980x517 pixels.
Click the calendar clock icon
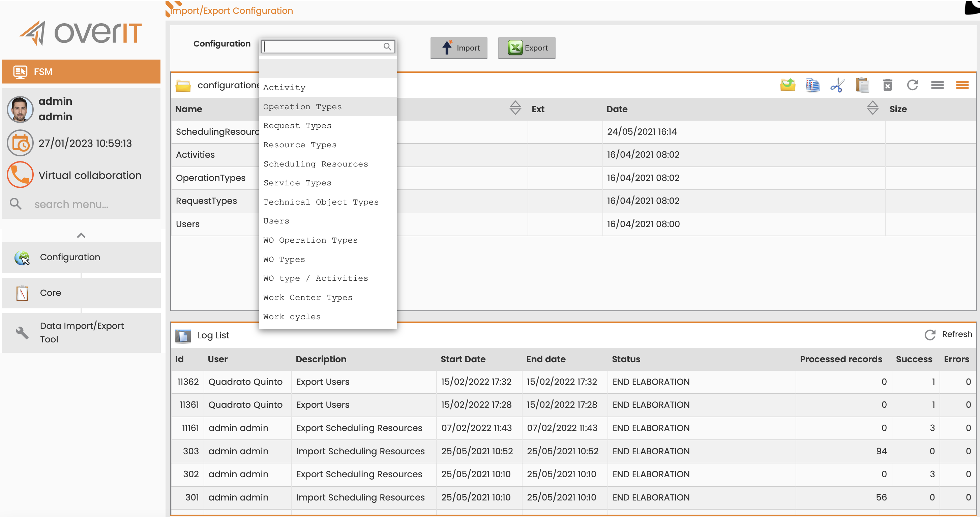pos(20,144)
